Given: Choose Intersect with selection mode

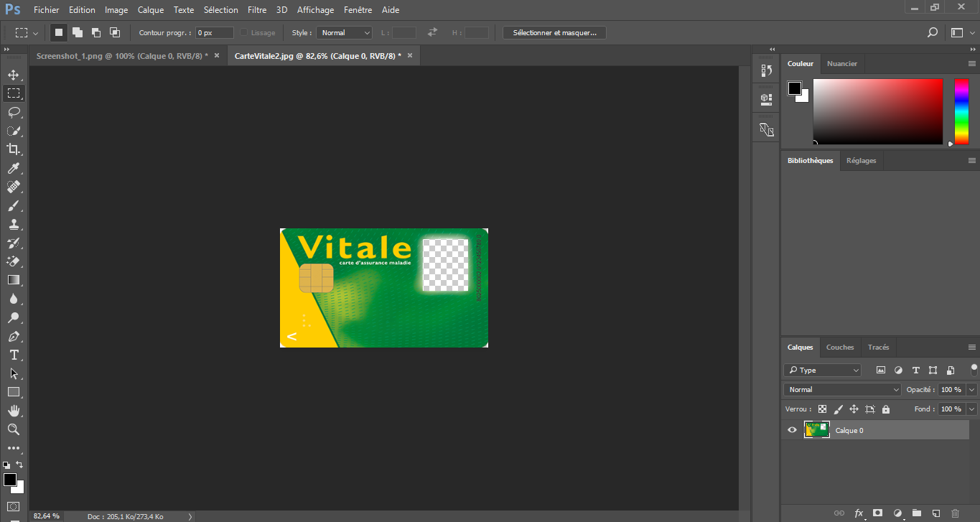Looking at the screenshot, I should pos(114,32).
